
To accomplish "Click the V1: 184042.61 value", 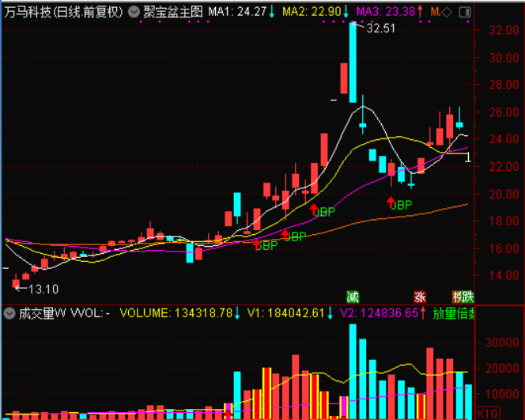I will tap(285, 313).
